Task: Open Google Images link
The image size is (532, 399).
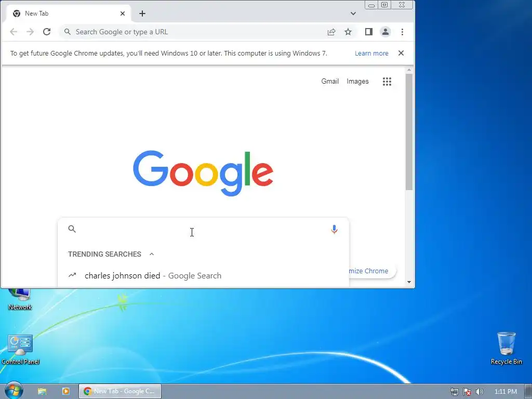Action: point(357,82)
